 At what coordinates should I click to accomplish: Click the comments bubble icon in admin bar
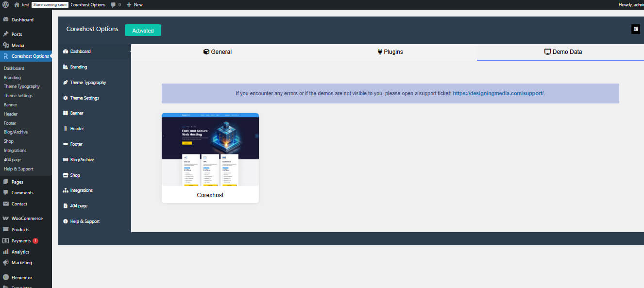(x=113, y=4)
